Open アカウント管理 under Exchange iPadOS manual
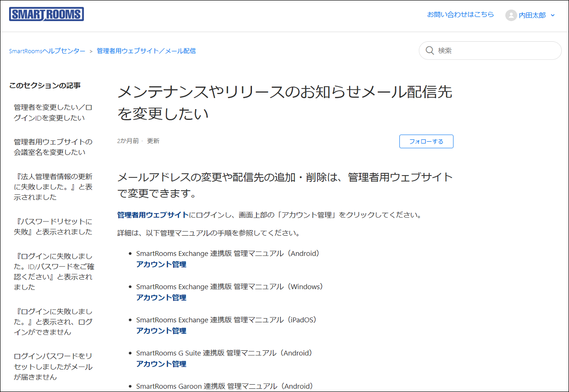This screenshot has width=569, height=392. click(161, 331)
